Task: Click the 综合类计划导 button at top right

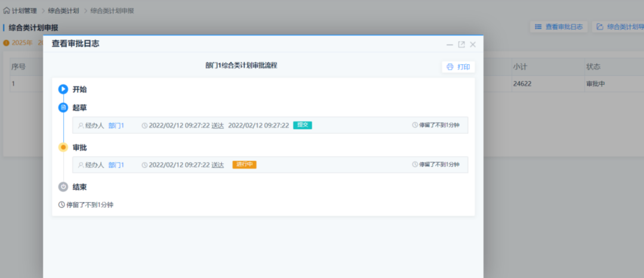Action: (x=619, y=27)
